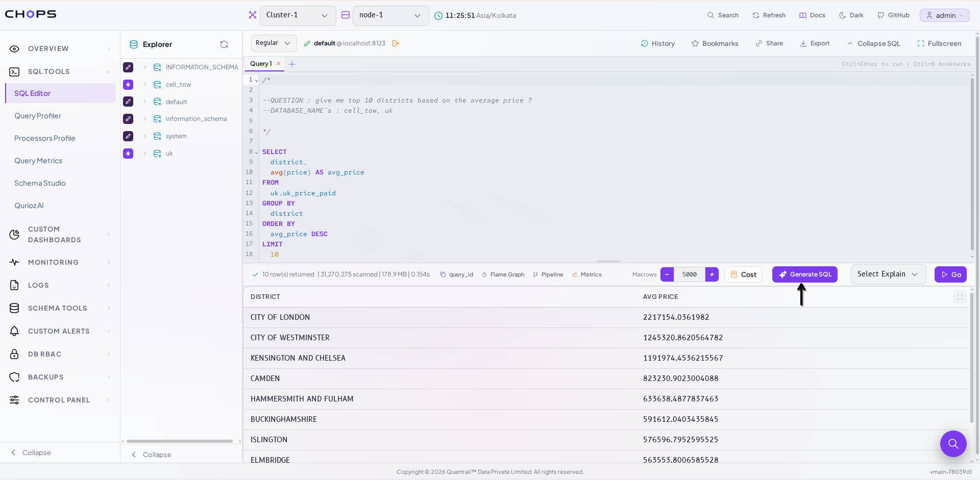Select the Query1 tab
The width and height of the screenshot is (980, 480).
click(x=261, y=64)
